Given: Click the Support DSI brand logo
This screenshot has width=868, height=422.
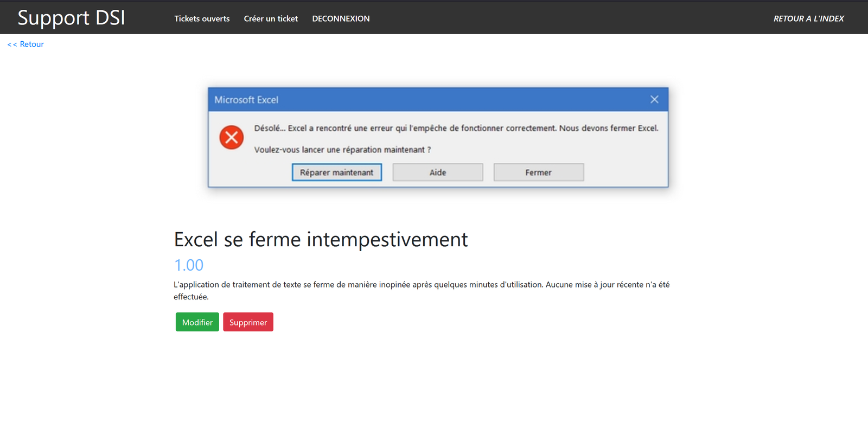Looking at the screenshot, I should coord(71,18).
